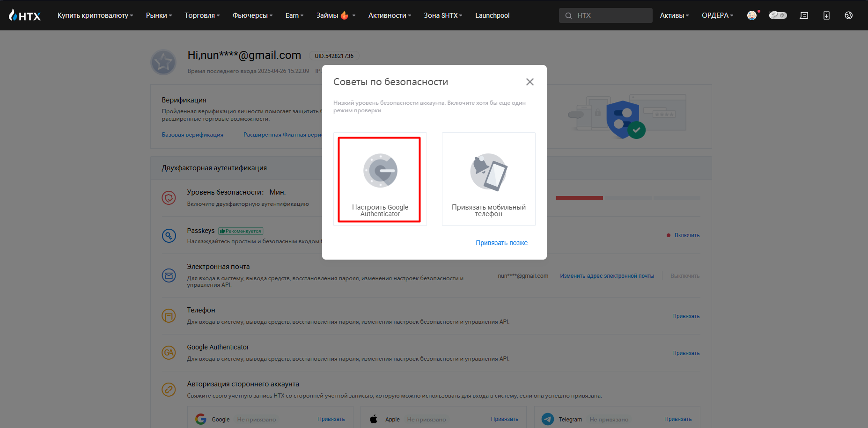Click Выключить for email authentication
This screenshot has height=428, width=868.
tap(684, 276)
